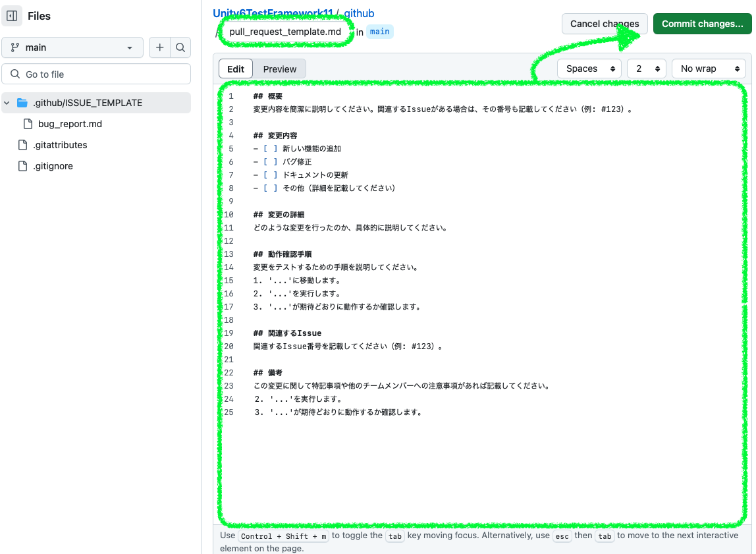
Task: Click the pull_request_template.md filename field
Action: pyautogui.click(x=286, y=30)
